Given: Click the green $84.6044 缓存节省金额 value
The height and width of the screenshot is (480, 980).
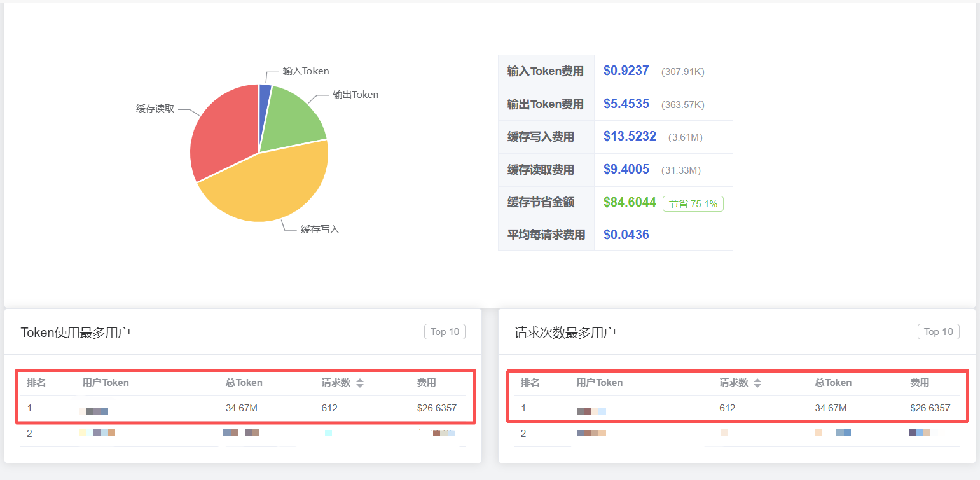Looking at the screenshot, I should point(630,203).
